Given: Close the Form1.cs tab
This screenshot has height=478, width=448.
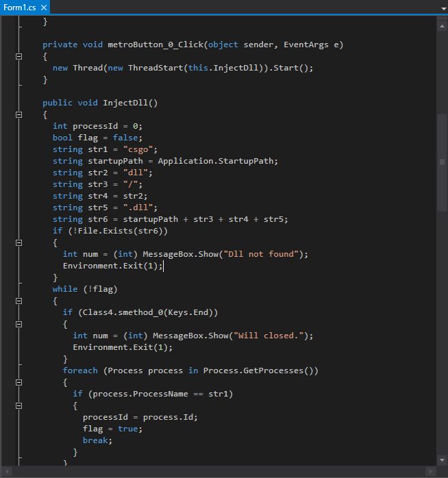Looking at the screenshot, I should (44, 8).
